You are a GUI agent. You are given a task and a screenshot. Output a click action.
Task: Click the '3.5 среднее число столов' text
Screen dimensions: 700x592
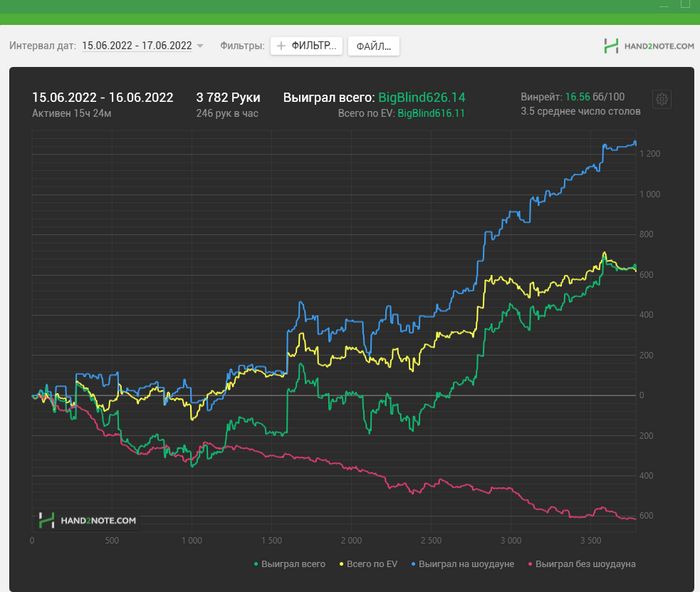(x=580, y=111)
